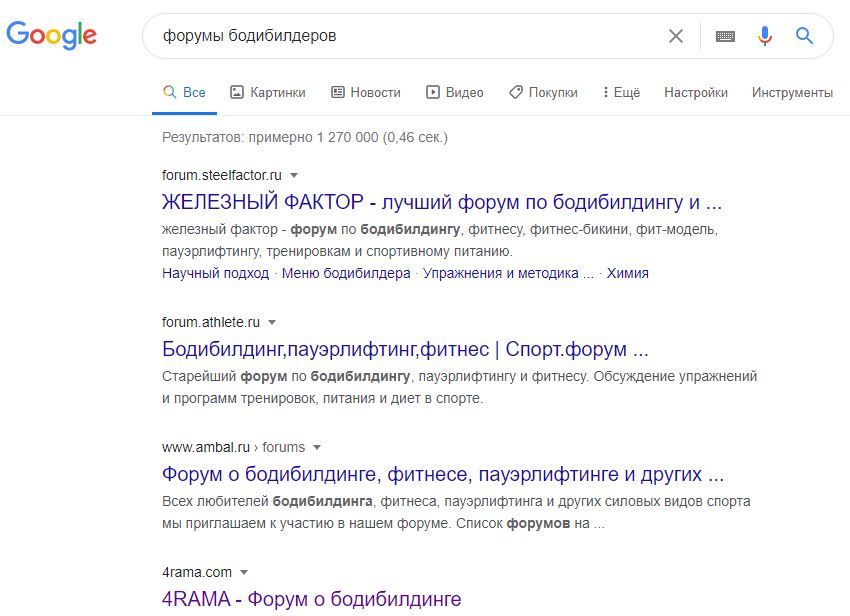Open Настройки search settings
The width and height of the screenshot is (850, 616).
696,92
